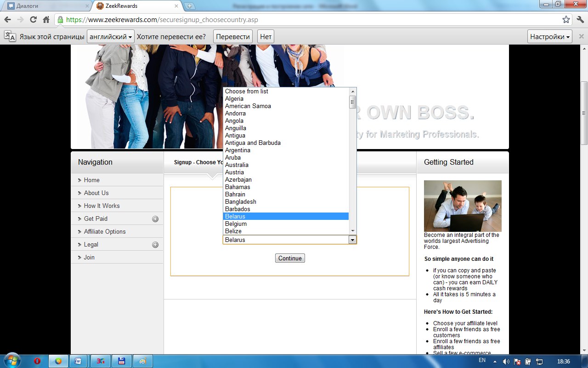Select highlighted Belarus in the list
The width and height of the screenshot is (588, 368).
pos(286,216)
